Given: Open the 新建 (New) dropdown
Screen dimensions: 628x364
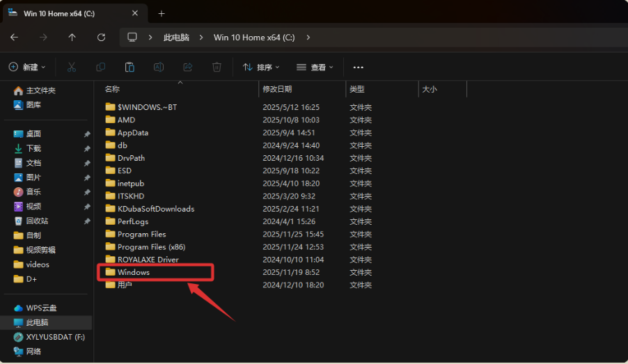Looking at the screenshot, I should 27,68.
